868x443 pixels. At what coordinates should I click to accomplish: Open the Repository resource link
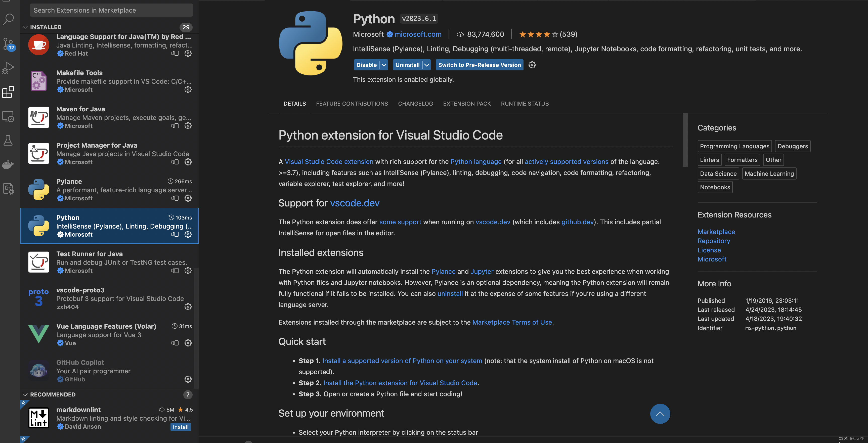pyautogui.click(x=713, y=241)
